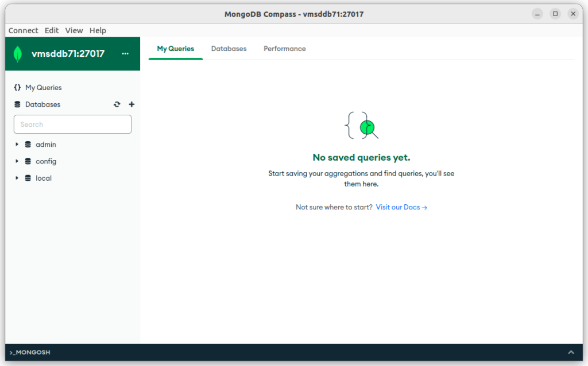Expand the admin database tree

tap(17, 144)
